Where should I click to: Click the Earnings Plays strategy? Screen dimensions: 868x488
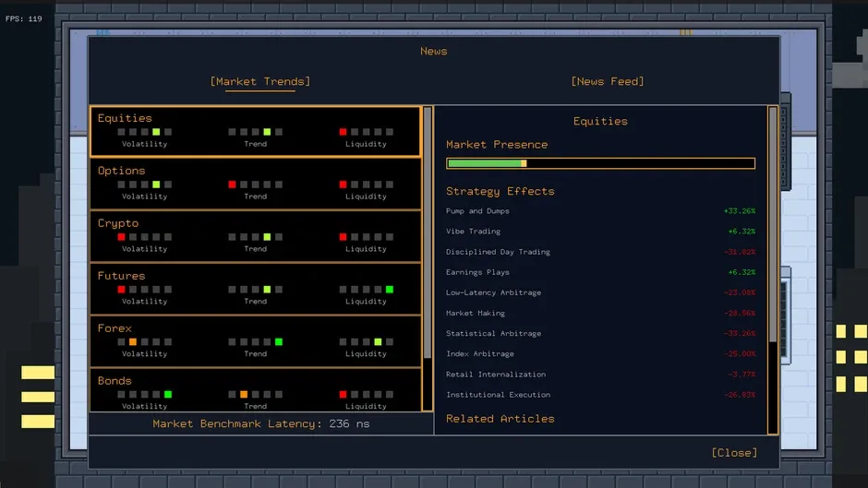pos(477,272)
